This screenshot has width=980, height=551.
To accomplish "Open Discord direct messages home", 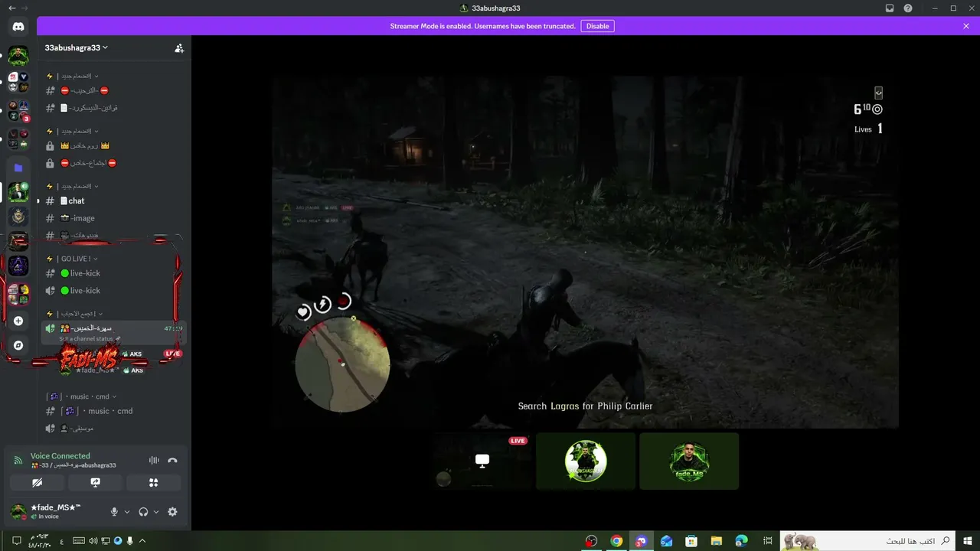I will click(18, 27).
